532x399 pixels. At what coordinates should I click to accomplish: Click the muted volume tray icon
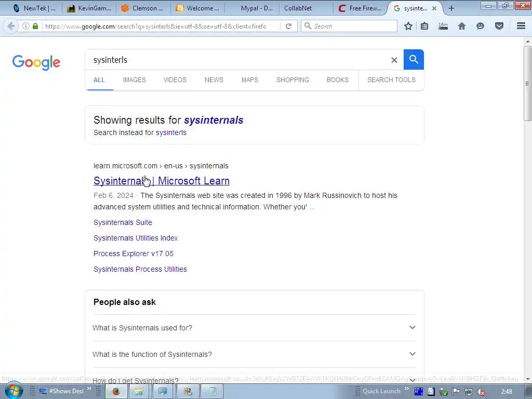coord(481,392)
